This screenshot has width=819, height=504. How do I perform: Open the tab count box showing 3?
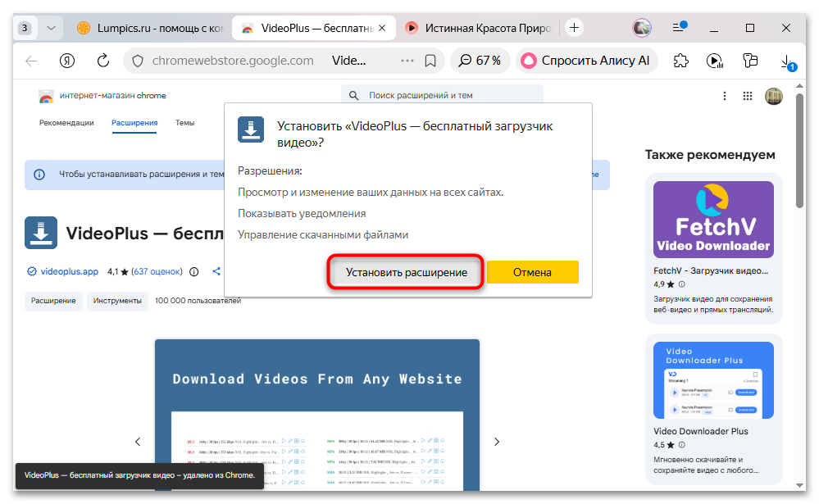point(25,28)
